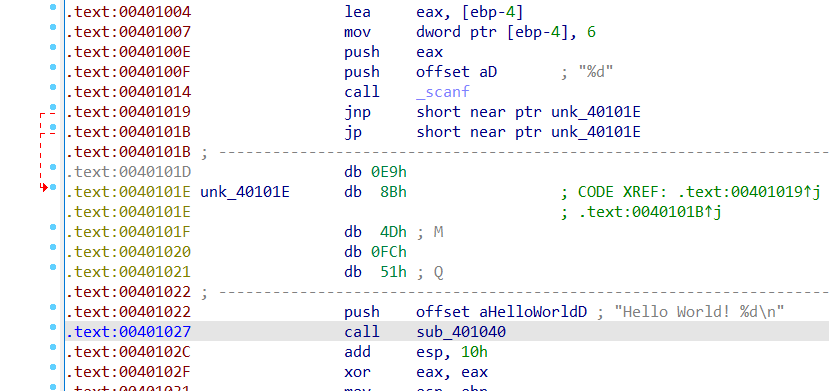Select the address .text:0040100F
This screenshot has height=391, width=829.
coord(128,72)
